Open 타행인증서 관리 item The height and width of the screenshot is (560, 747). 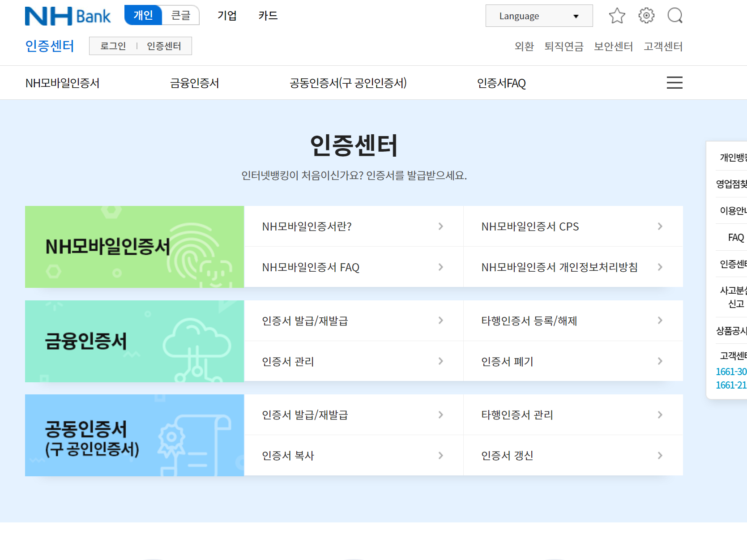573,415
